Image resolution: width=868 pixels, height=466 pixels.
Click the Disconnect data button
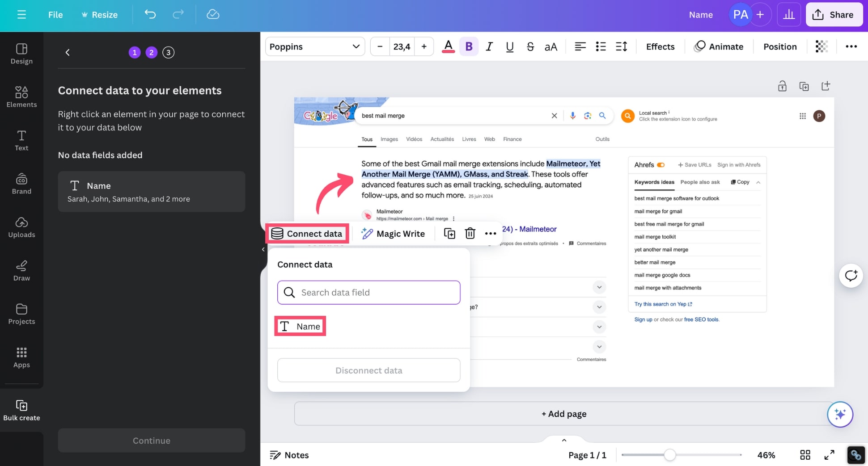368,370
